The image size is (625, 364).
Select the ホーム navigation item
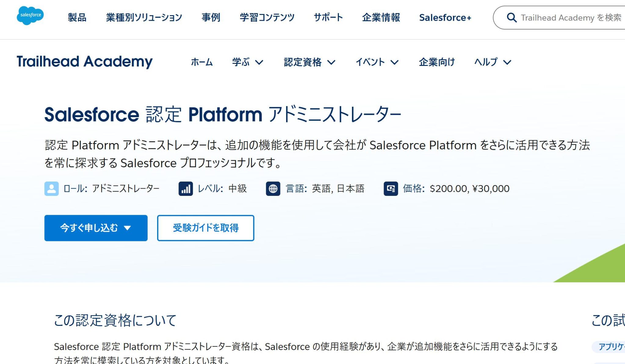click(x=201, y=62)
